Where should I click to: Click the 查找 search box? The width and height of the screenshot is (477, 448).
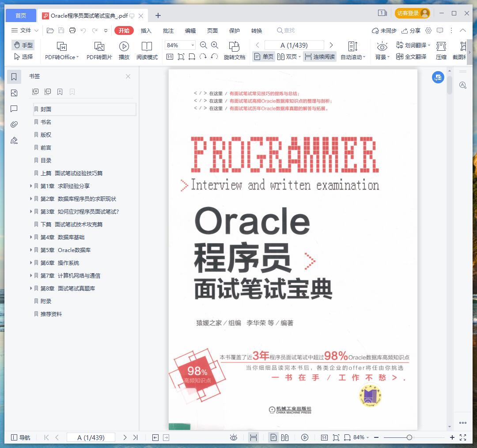pyautogui.click(x=286, y=30)
